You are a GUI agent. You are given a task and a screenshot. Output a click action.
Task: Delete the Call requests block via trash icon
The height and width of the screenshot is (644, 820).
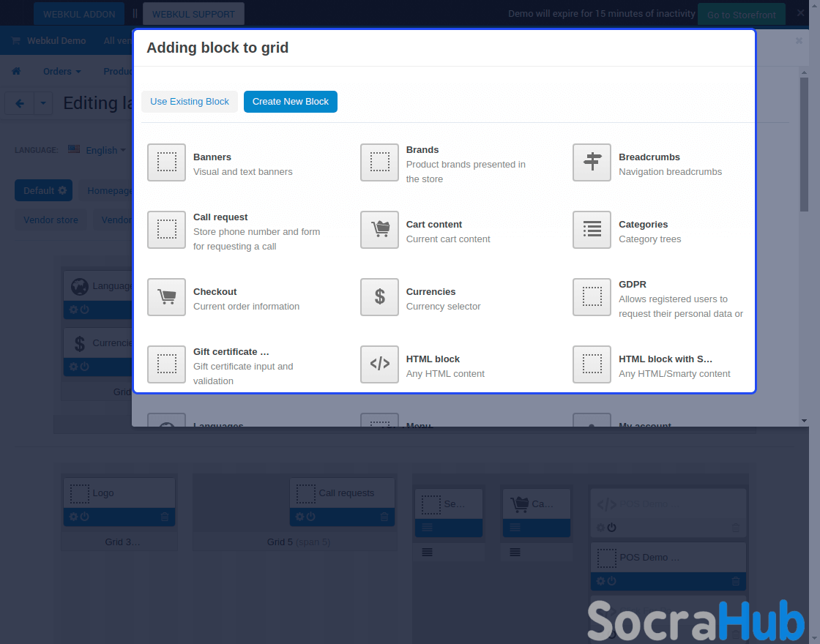pyautogui.click(x=384, y=517)
